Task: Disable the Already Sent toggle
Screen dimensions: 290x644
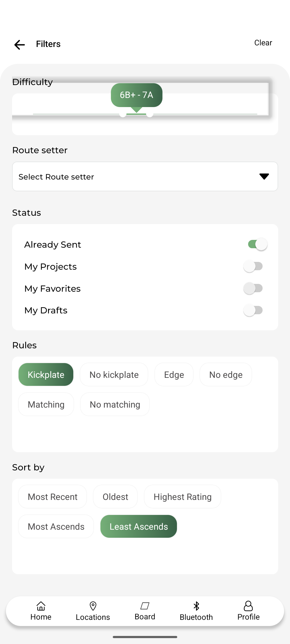Action: click(x=258, y=244)
